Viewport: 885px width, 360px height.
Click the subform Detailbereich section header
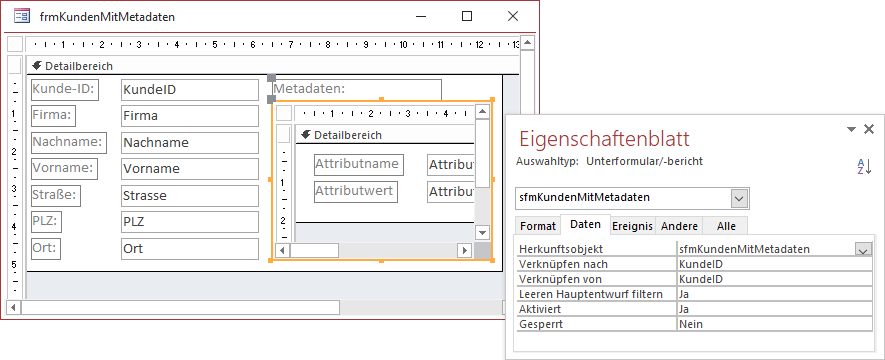385,135
